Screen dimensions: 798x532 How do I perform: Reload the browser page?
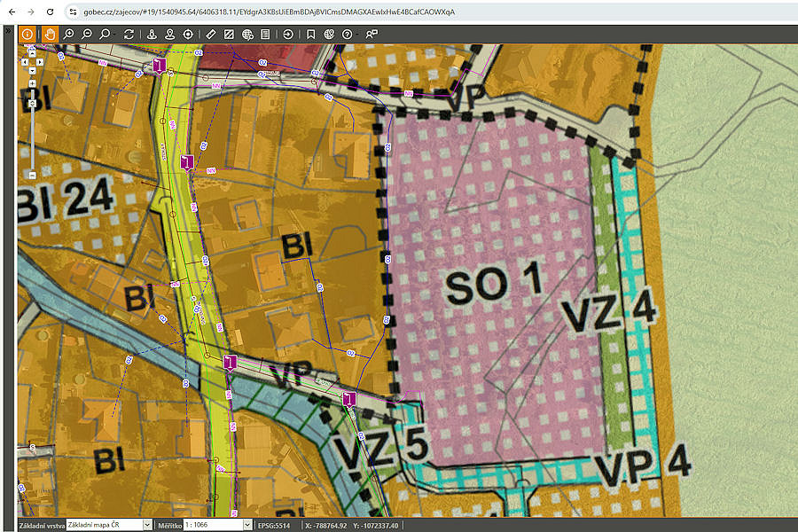point(50,12)
